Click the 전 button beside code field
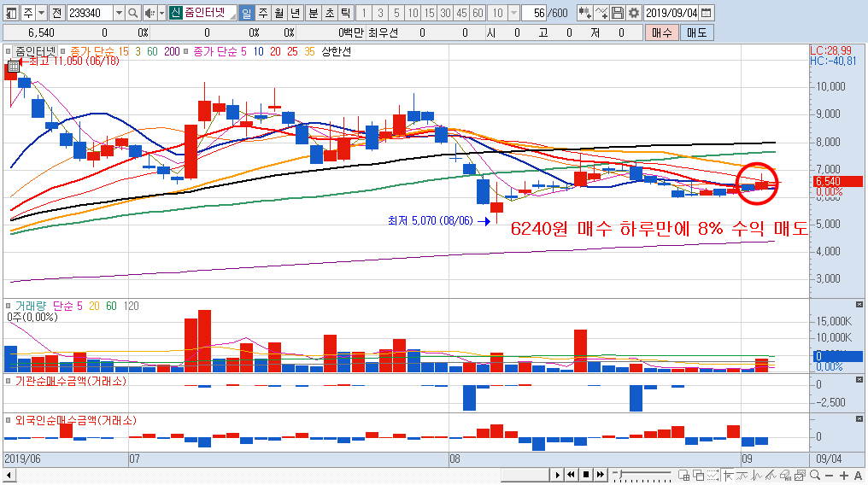868x485 pixels. point(57,13)
